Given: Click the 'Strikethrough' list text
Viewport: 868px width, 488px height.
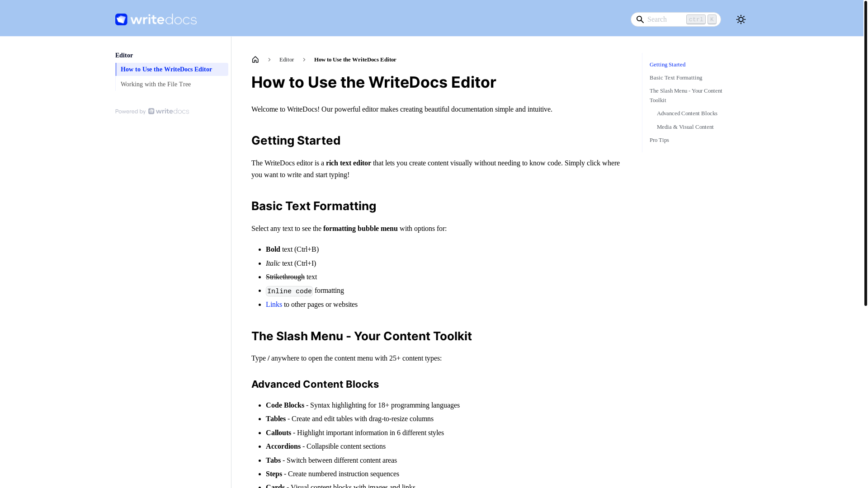Looking at the screenshot, I should tap(285, 277).
